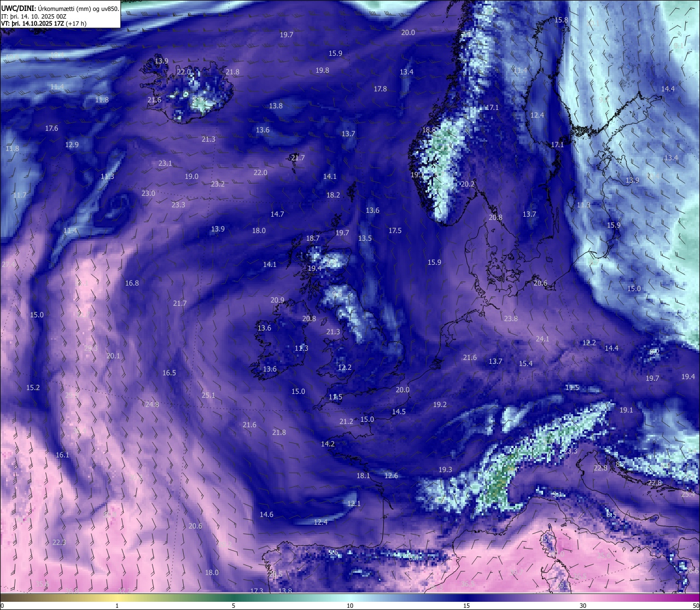Click the 16.8 map value

132,283
